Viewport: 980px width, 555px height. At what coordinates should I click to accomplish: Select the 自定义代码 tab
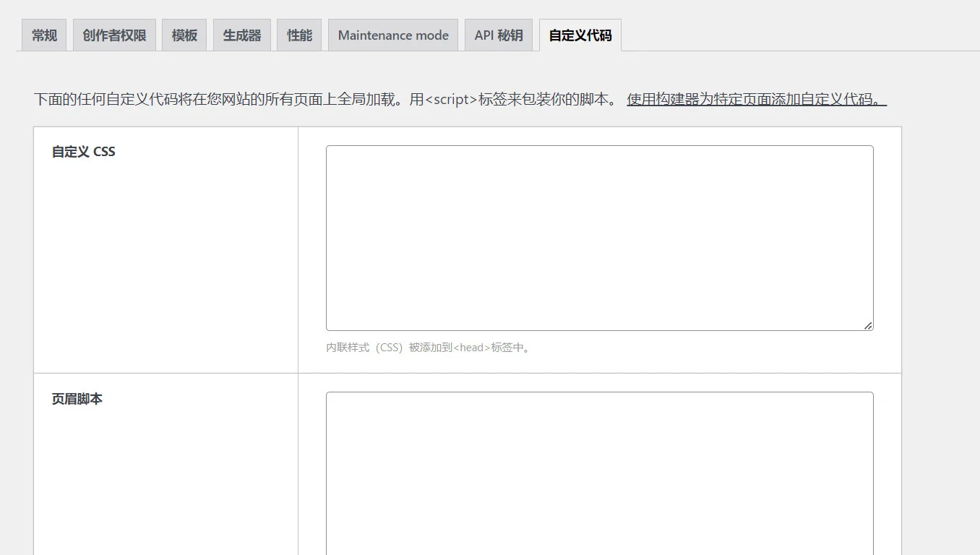pos(580,35)
